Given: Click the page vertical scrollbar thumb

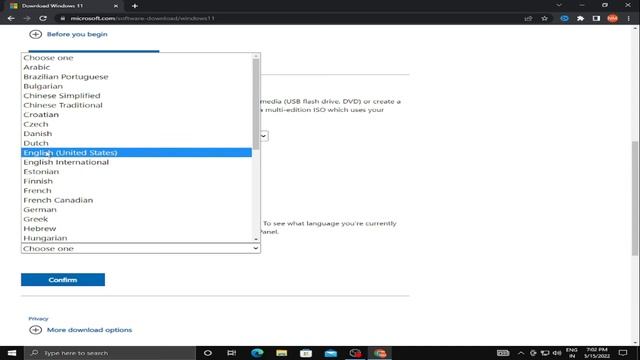Looking at the screenshot, I should coord(635,198).
